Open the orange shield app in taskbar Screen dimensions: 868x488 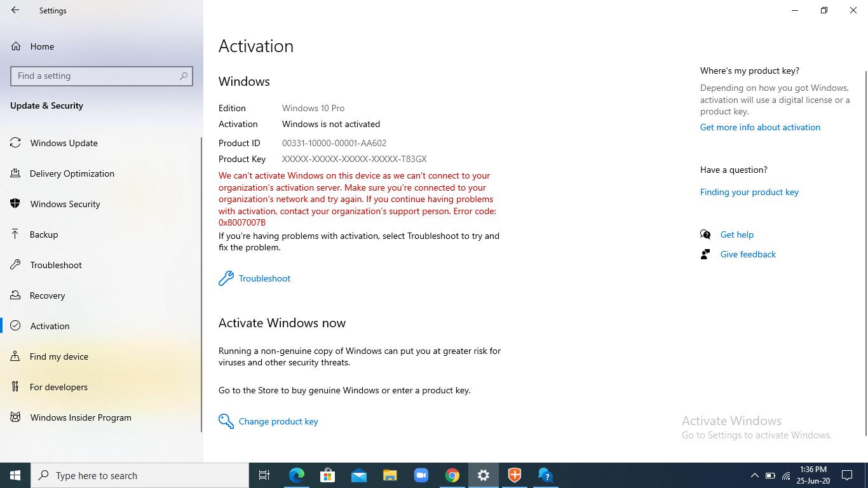click(514, 475)
